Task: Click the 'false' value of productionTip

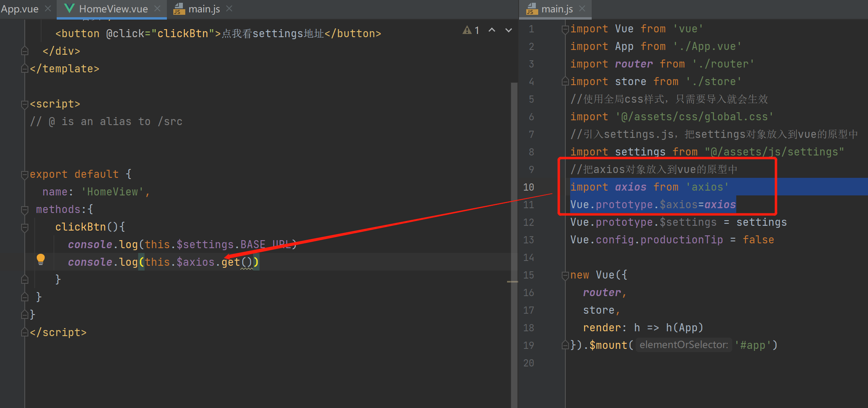Action: [x=758, y=240]
